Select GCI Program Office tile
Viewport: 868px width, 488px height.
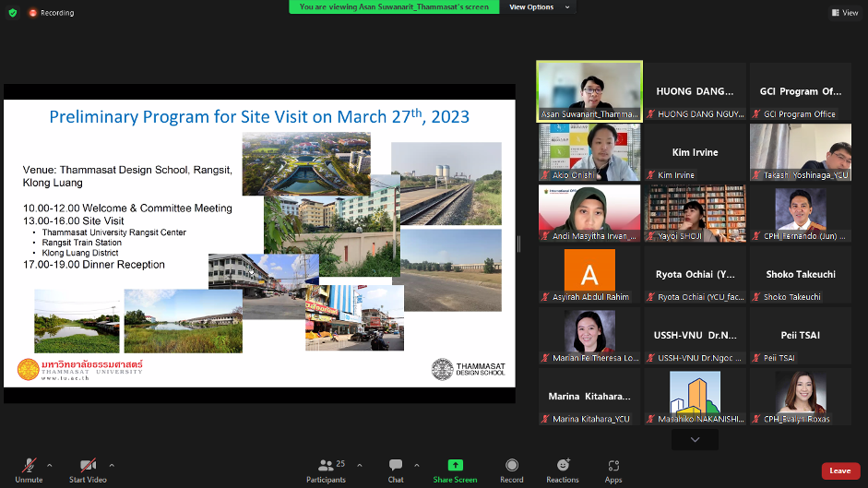pos(801,91)
